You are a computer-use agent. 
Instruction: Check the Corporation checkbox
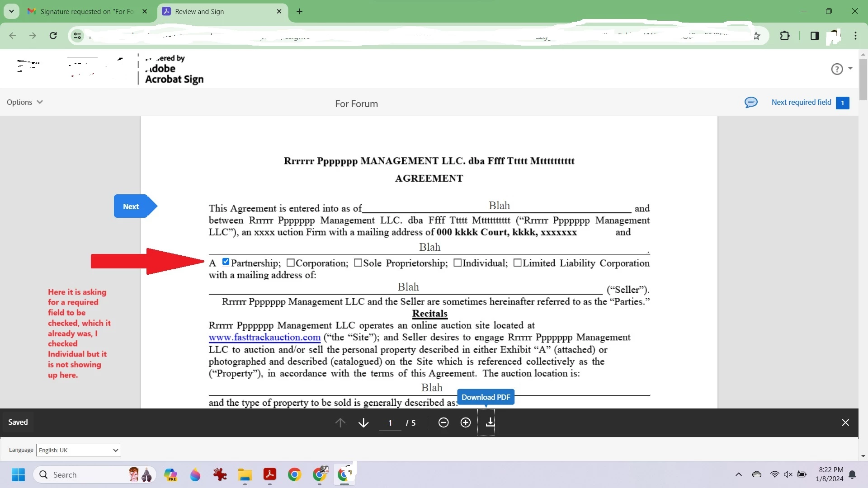click(x=290, y=263)
